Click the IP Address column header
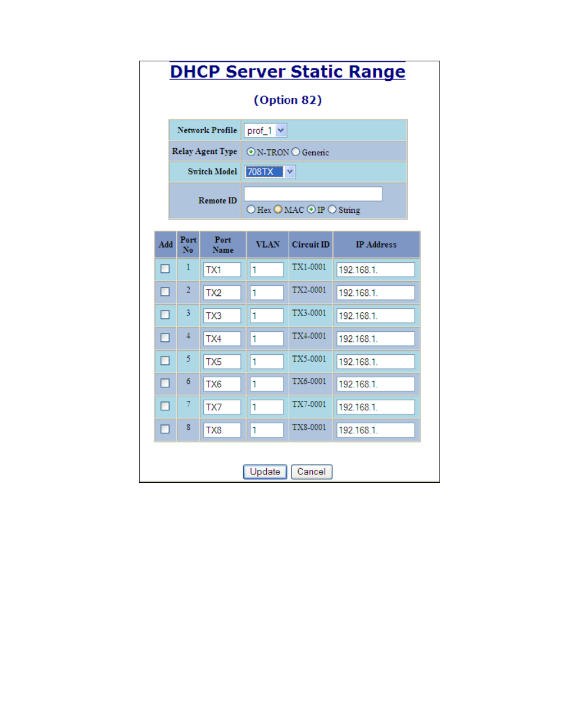Screen dimensions: 562x728 click(376, 245)
